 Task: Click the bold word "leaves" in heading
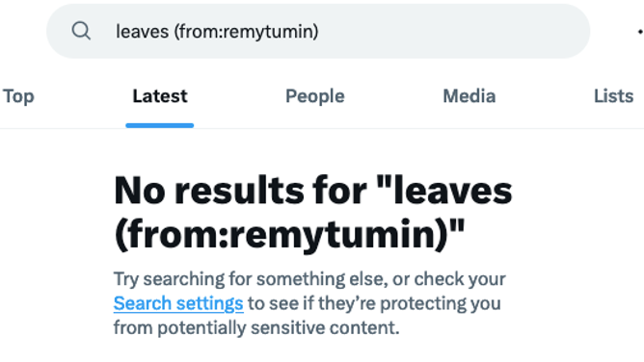pyautogui.click(x=453, y=191)
